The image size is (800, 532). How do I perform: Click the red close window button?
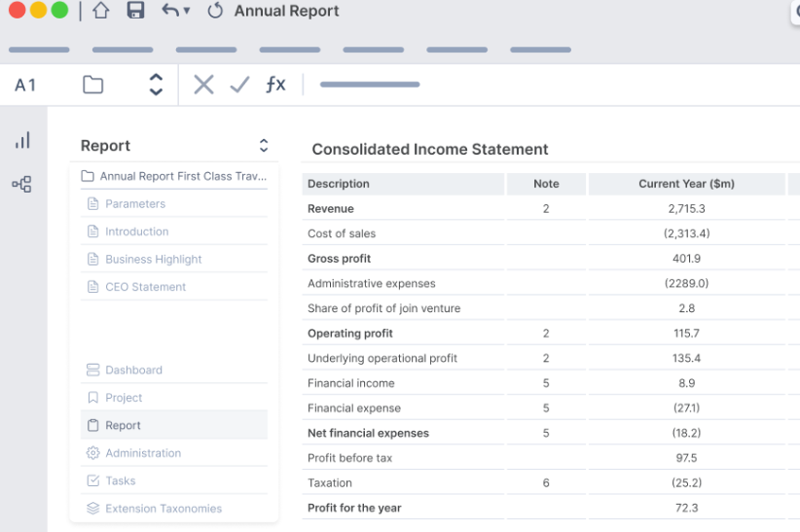(x=18, y=10)
